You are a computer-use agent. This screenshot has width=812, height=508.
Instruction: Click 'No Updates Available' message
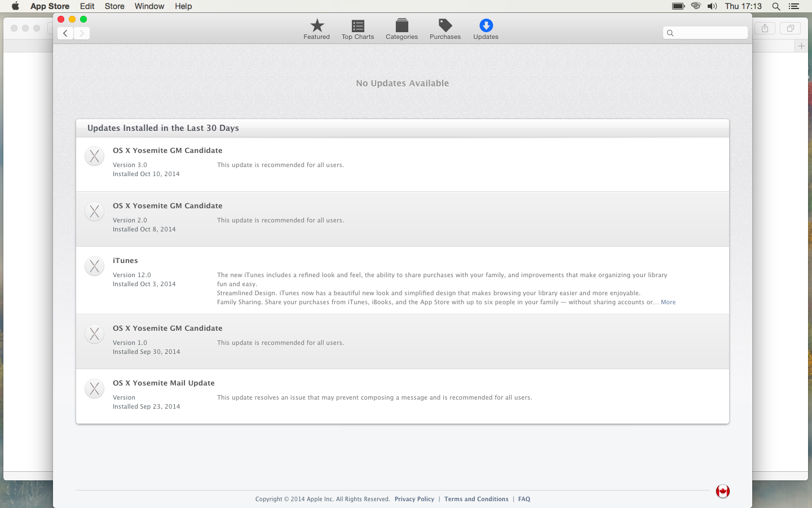[403, 84]
